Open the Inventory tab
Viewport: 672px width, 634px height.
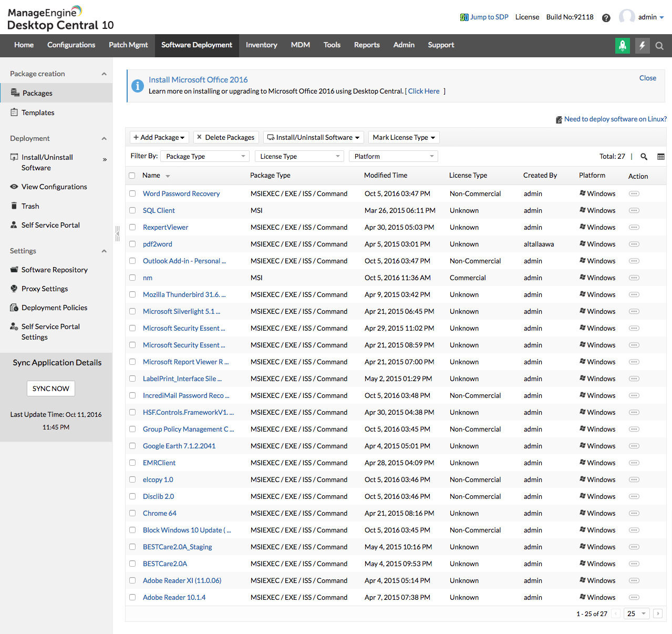tap(261, 45)
